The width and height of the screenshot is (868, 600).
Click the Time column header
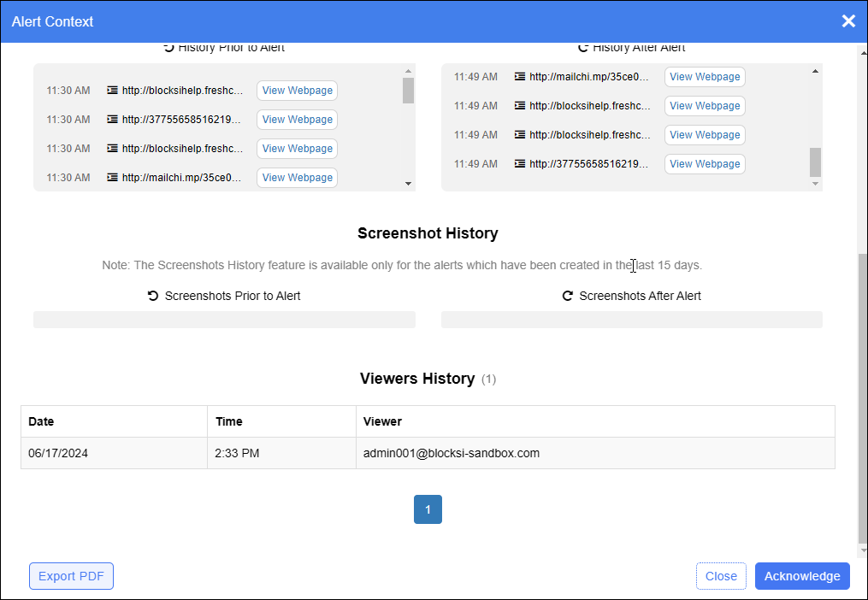tap(281, 421)
